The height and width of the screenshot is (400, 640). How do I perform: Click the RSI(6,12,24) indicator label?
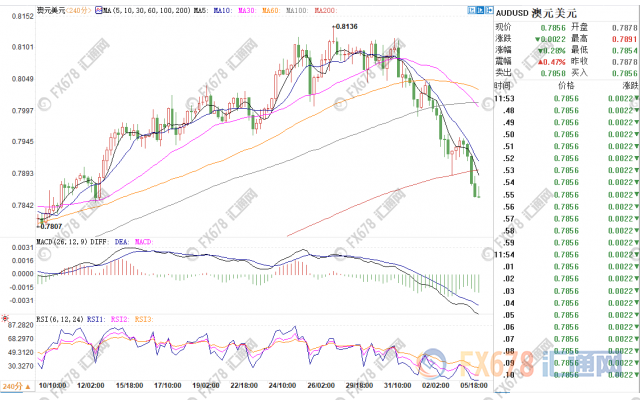[61, 319]
